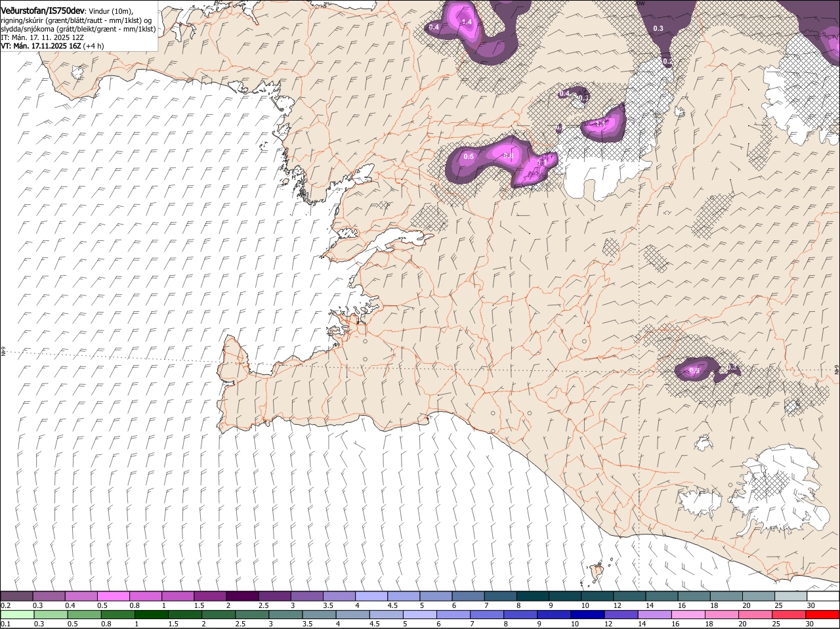The width and height of the screenshot is (840, 629).
Task: Pick the rain legend swatch labeled 3
Action: pos(286,615)
